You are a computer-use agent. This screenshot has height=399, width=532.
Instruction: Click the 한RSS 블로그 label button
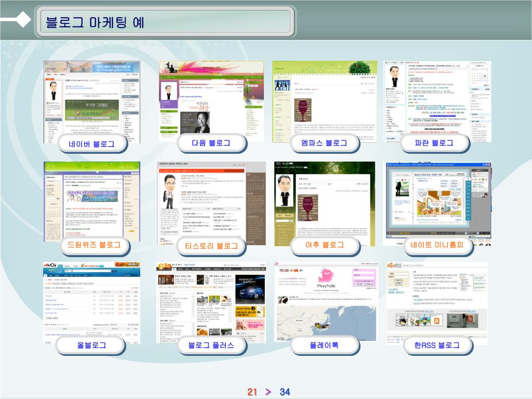437,345
